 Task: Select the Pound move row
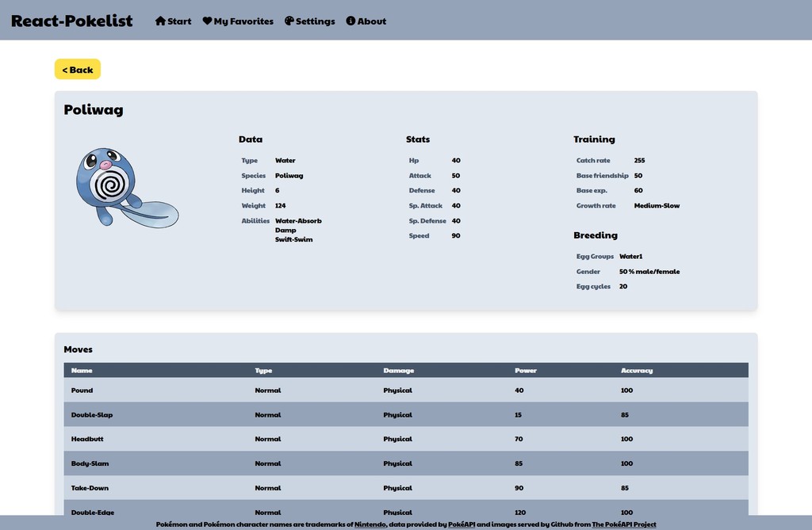point(405,391)
